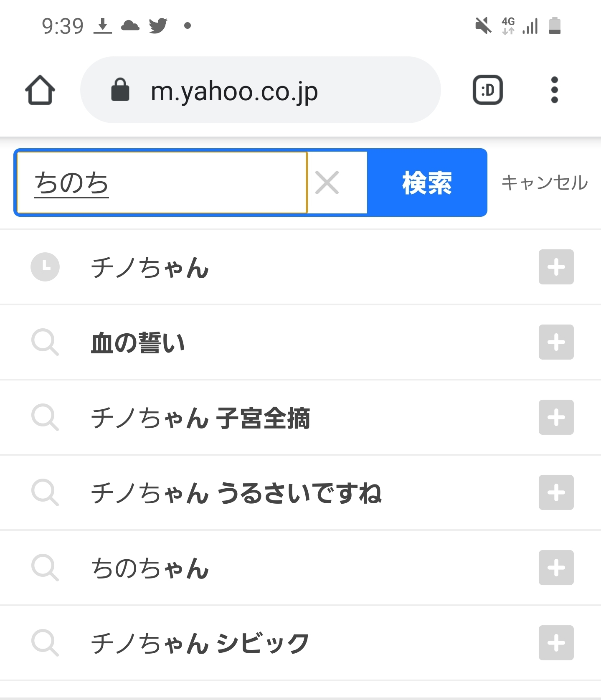601x700 pixels.
Task: Select the 血の誓い suggestion
Action: [x=138, y=342]
